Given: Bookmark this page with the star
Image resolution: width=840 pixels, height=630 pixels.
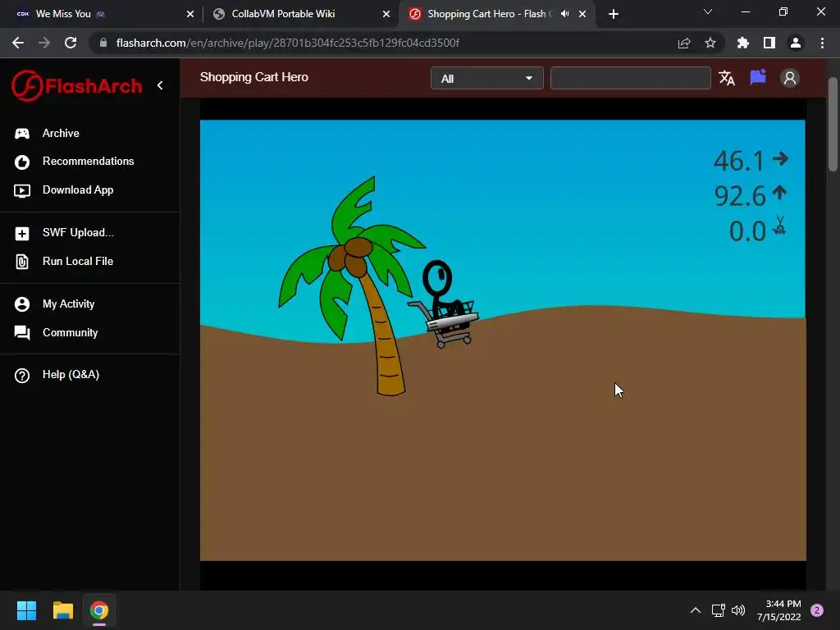Looking at the screenshot, I should (710, 43).
